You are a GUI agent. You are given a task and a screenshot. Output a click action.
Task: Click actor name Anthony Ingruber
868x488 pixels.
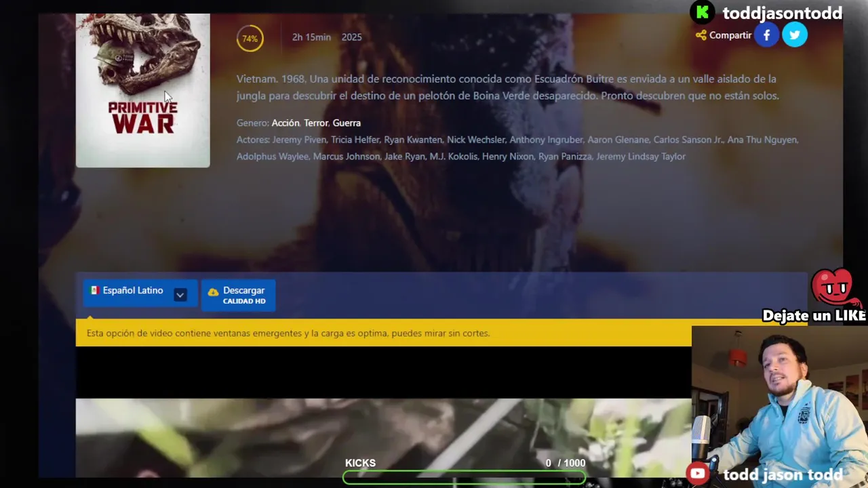pos(546,140)
